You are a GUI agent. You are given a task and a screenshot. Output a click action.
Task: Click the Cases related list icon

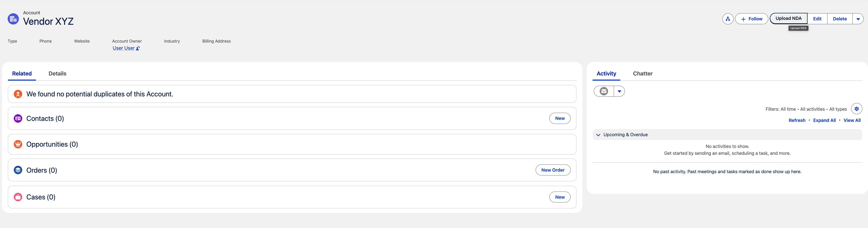click(x=18, y=197)
